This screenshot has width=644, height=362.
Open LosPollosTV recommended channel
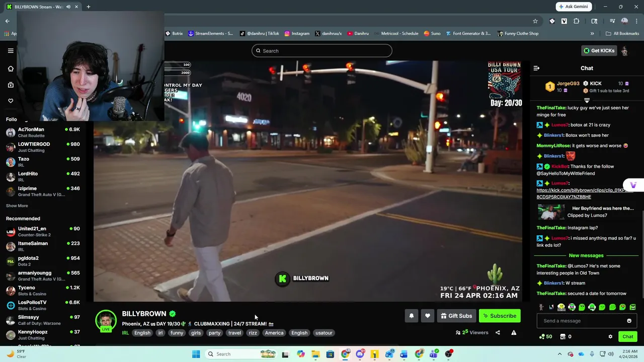coord(43,305)
